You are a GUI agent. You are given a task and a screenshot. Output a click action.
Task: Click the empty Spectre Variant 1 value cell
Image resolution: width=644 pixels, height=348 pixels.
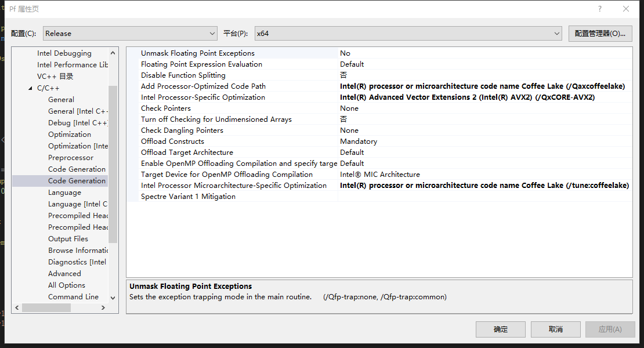point(485,197)
